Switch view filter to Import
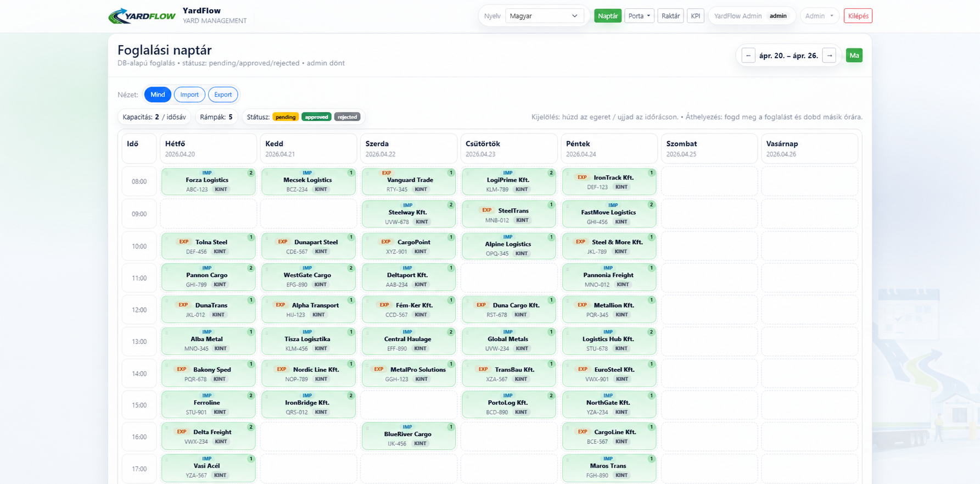980x484 pixels. point(189,94)
